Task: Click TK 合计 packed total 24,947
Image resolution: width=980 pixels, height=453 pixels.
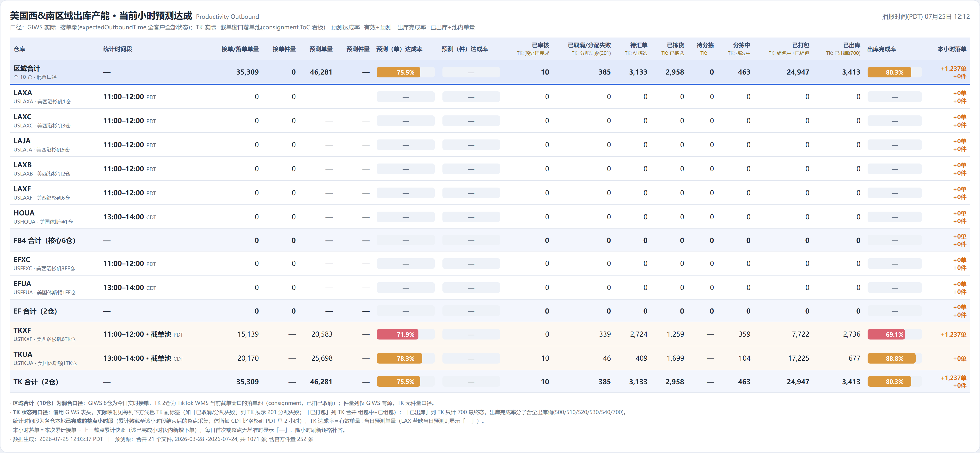Action: pyautogui.click(x=798, y=382)
